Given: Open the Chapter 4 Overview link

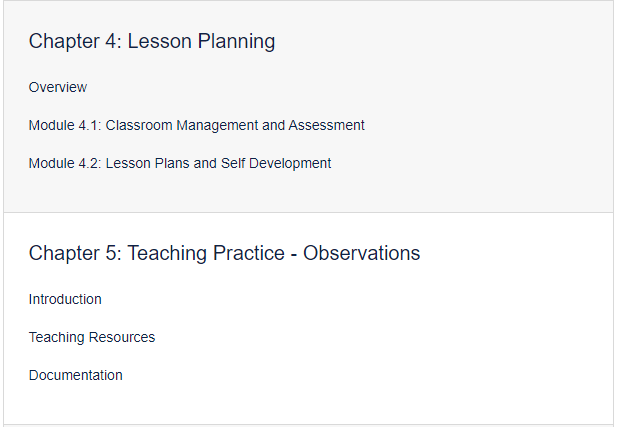Looking at the screenshot, I should click(x=58, y=87).
